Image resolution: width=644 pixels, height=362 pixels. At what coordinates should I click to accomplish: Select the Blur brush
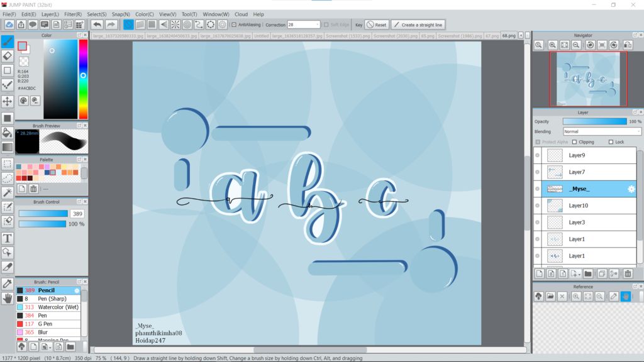(48, 332)
